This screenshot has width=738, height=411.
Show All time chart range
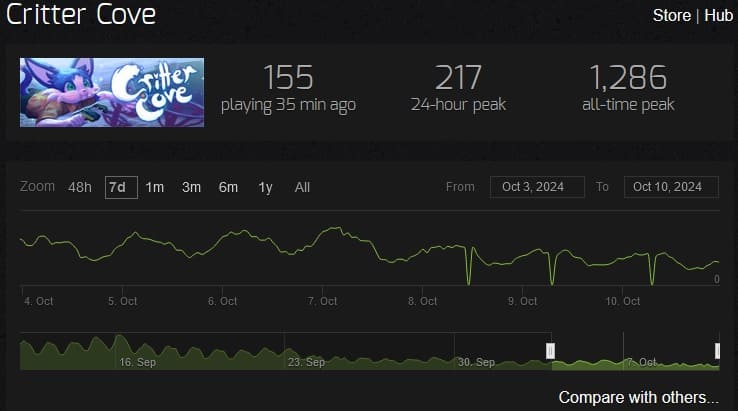click(302, 187)
